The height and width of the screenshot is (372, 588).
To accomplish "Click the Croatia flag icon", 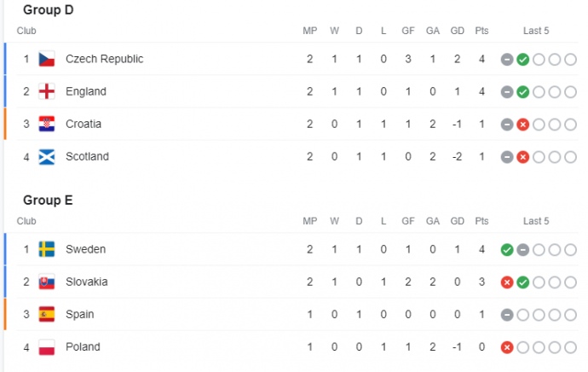I will (47, 125).
